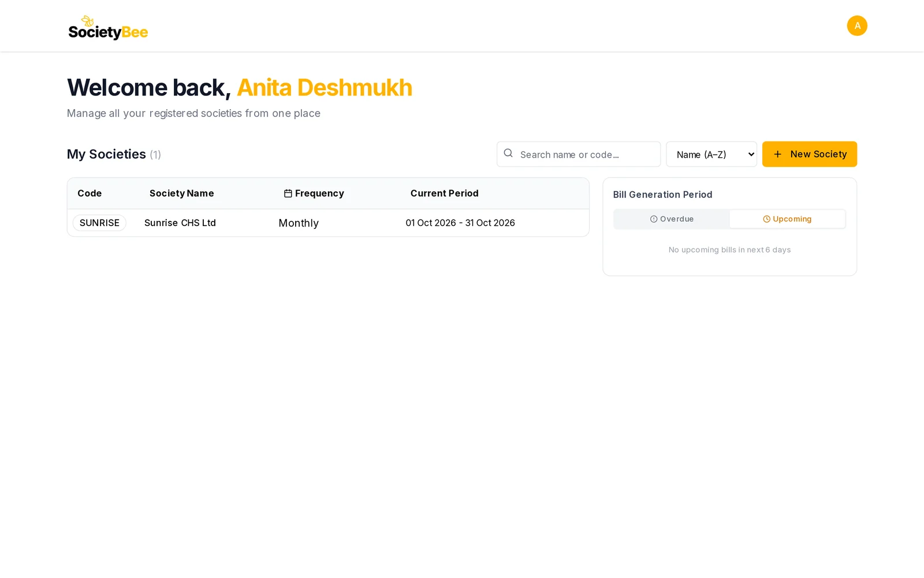Click the 'My Societies' heading
The width and height of the screenshot is (924, 578).
tap(106, 154)
